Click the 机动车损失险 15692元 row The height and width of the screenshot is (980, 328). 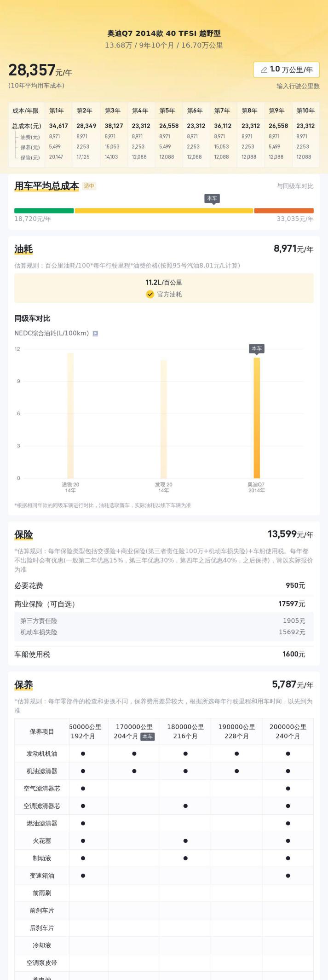pyautogui.click(x=164, y=632)
